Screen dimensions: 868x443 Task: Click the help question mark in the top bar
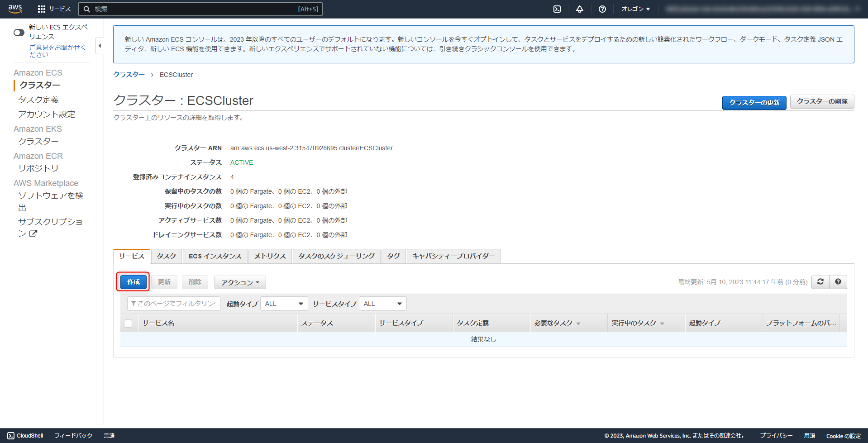point(602,9)
